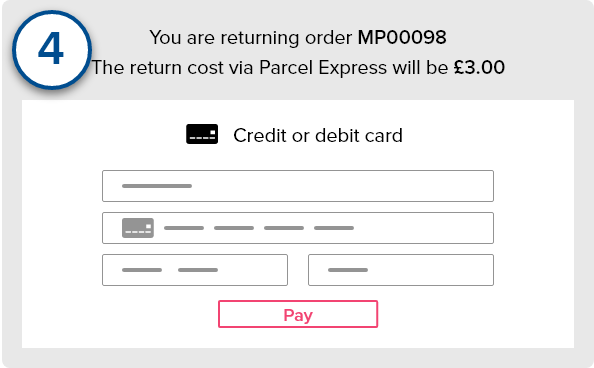Select the cardholder name input field

[298, 186]
